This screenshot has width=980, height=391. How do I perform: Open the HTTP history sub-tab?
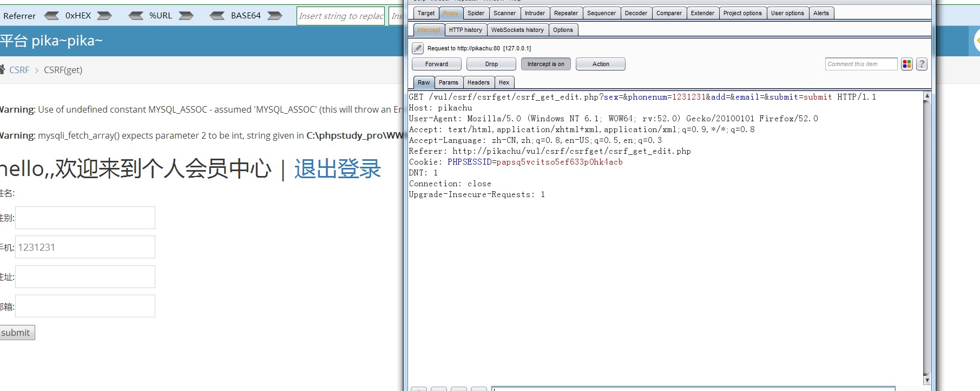tap(465, 30)
